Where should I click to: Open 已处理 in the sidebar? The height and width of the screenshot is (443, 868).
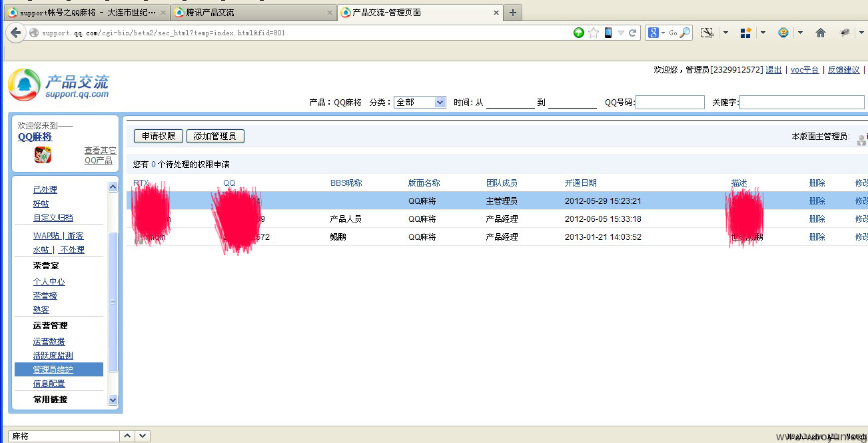pos(45,190)
